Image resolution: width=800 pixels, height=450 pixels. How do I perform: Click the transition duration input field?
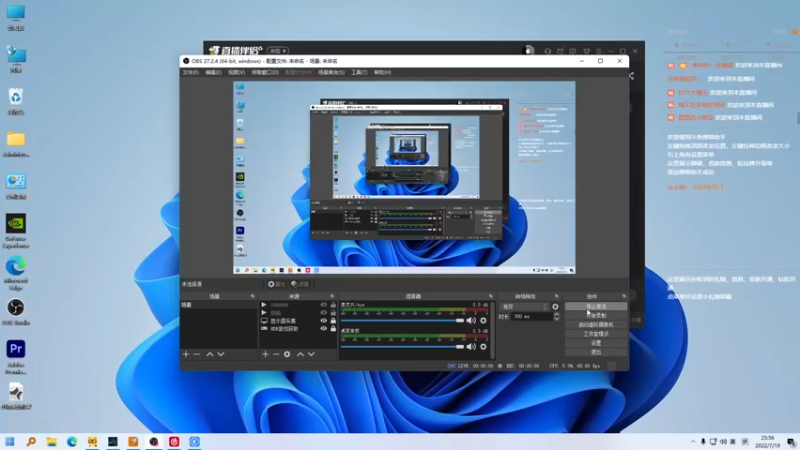pyautogui.click(x=532, y=317)
